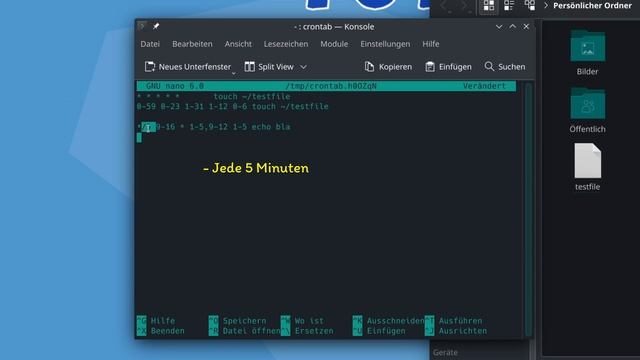
Task: Click the Konsole window menu icon
Action: 141,27
